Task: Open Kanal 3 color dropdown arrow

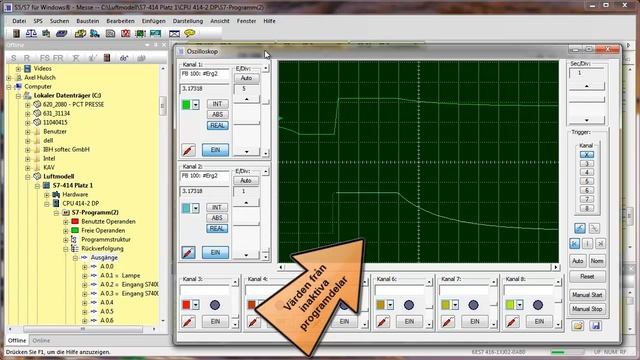Action: (196, 305)
